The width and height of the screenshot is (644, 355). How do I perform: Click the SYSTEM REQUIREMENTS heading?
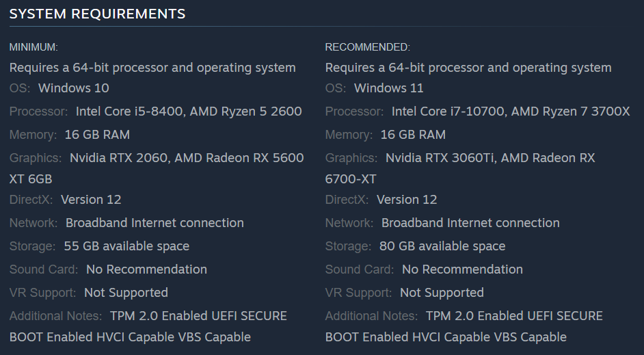[x=97, y=14]
